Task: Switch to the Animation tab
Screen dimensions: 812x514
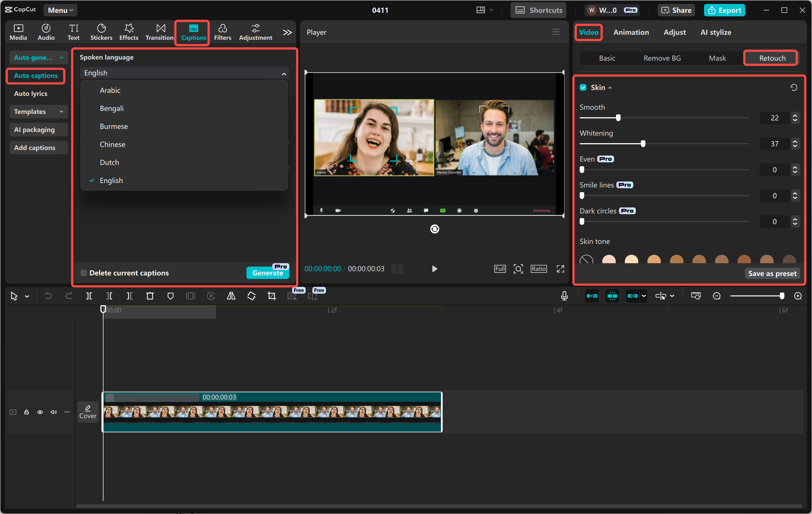Action: (631, 32)
